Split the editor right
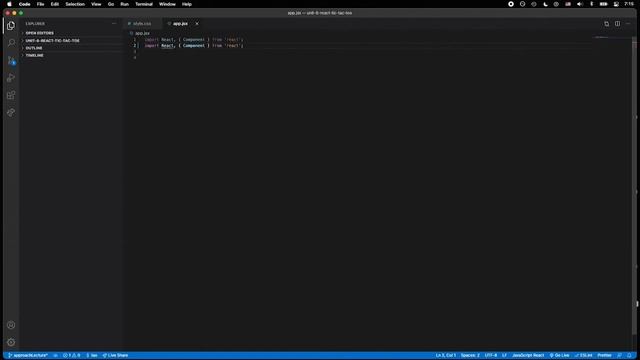The image size is (640, 360). (x=618, y=24)
